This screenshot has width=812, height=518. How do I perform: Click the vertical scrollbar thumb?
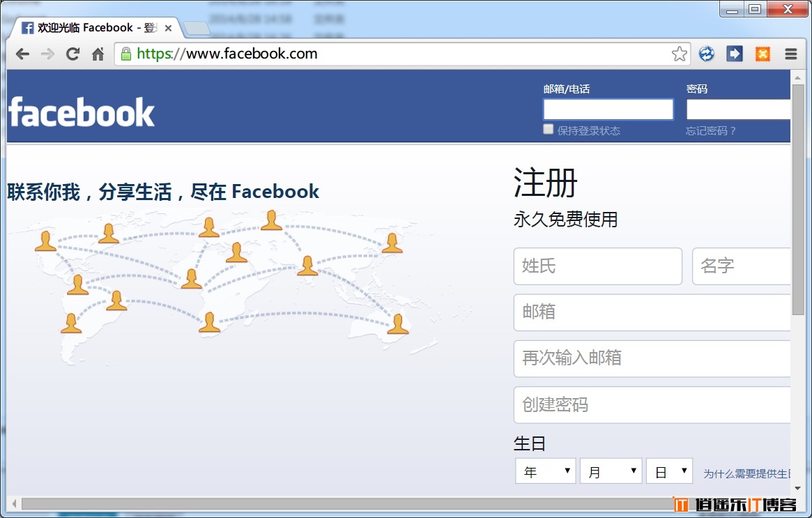pos(797,199)
